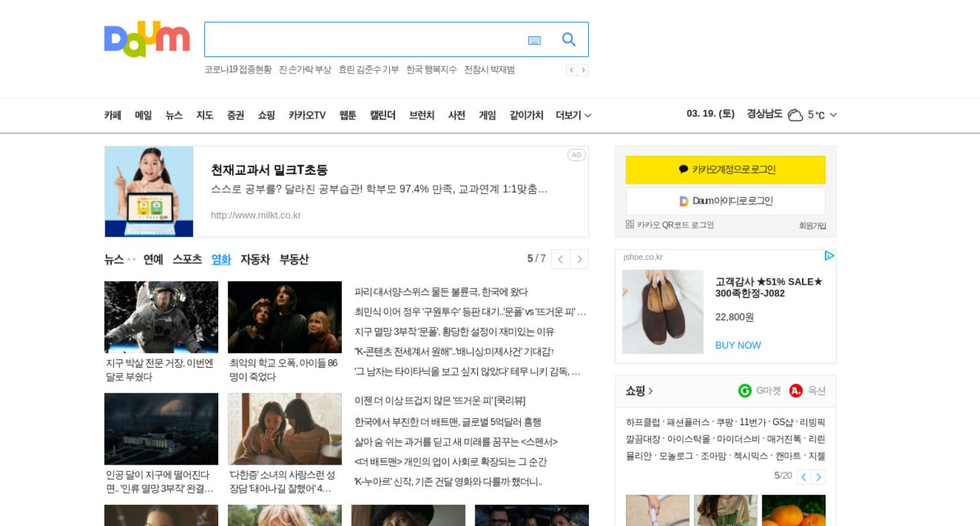Expand the 더보기 menu
Screen dimensions: 980x526
coord(573,116)
